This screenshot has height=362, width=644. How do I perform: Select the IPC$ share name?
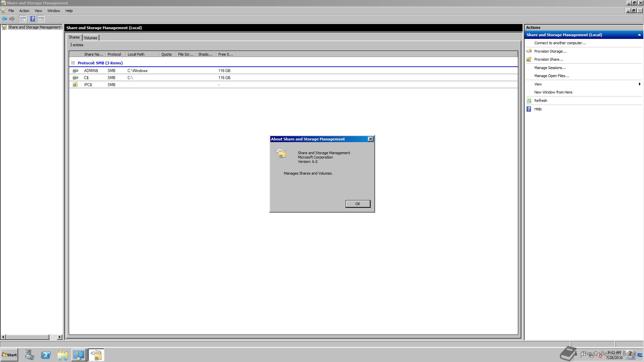tap(88, 85)
